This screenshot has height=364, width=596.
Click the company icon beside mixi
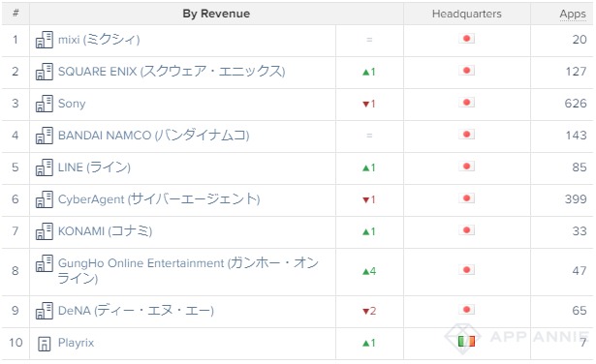(x=44, y=40)
